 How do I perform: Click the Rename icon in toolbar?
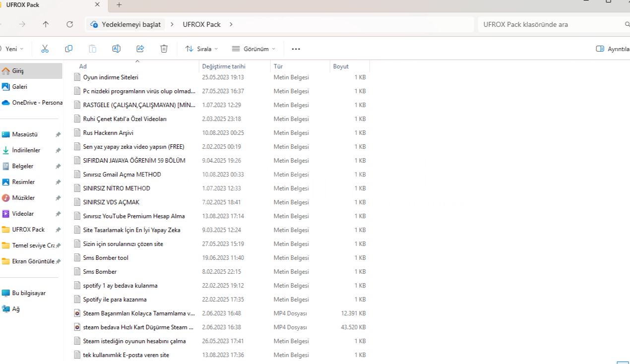(116, 49)
